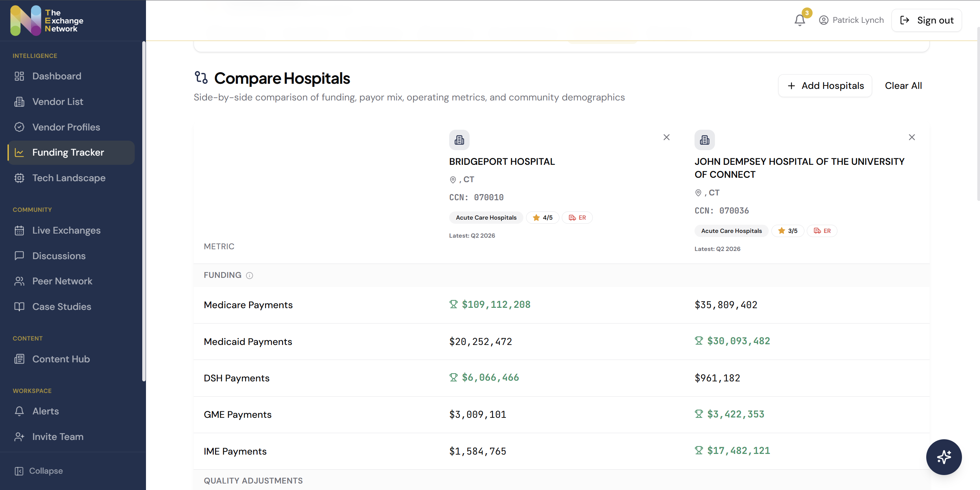The height and width of the screenshot is (490, 980).
Task: Click Bridgeport's 4/5 star rating badge
Action: (542, 218)
